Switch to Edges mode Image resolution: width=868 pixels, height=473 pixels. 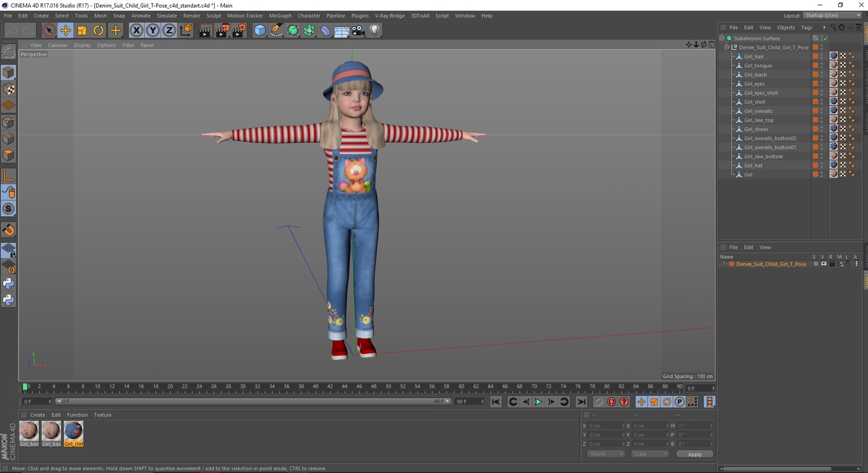(x=9, y=139)
